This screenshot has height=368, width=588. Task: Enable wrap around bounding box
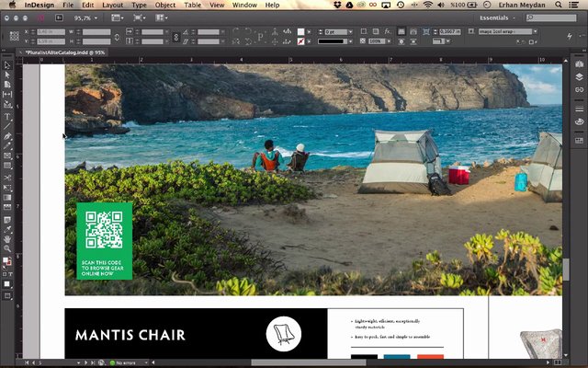tap(413, 31)
